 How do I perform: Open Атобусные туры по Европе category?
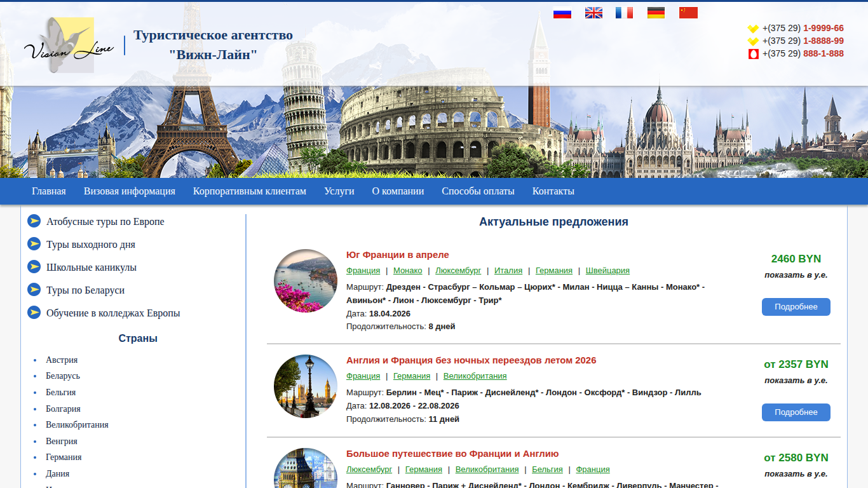(105, 222)
